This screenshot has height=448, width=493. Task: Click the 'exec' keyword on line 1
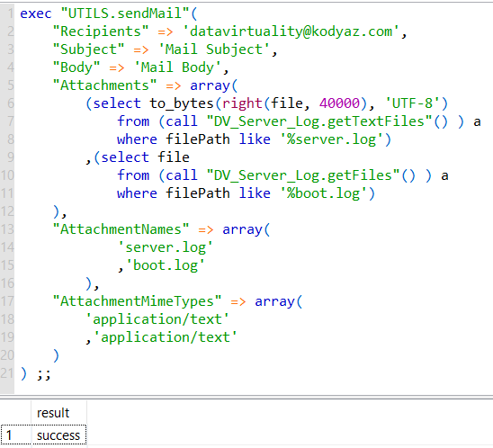[x=35, y=13]
